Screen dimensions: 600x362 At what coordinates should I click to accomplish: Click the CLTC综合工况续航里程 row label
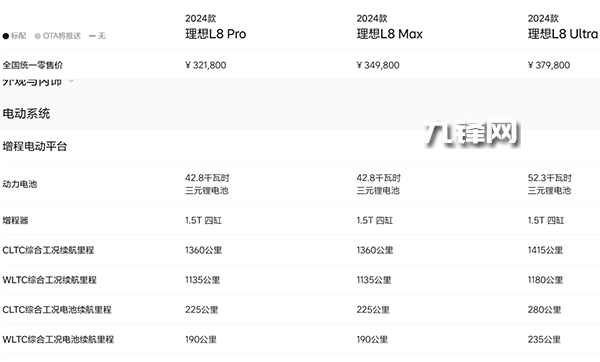click(x=48, y=250)
